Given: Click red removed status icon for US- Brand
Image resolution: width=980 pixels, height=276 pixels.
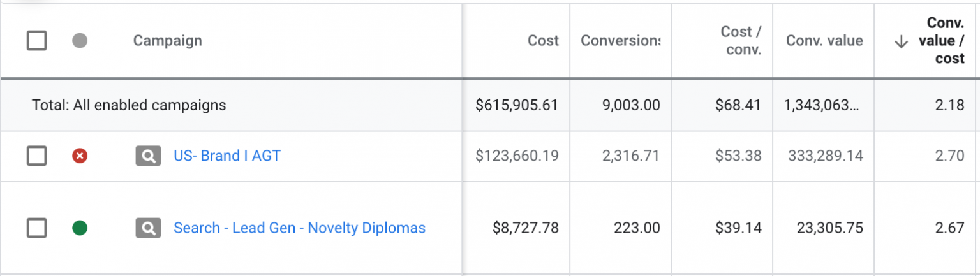Looking at the screenshot, I should [80, 156].
